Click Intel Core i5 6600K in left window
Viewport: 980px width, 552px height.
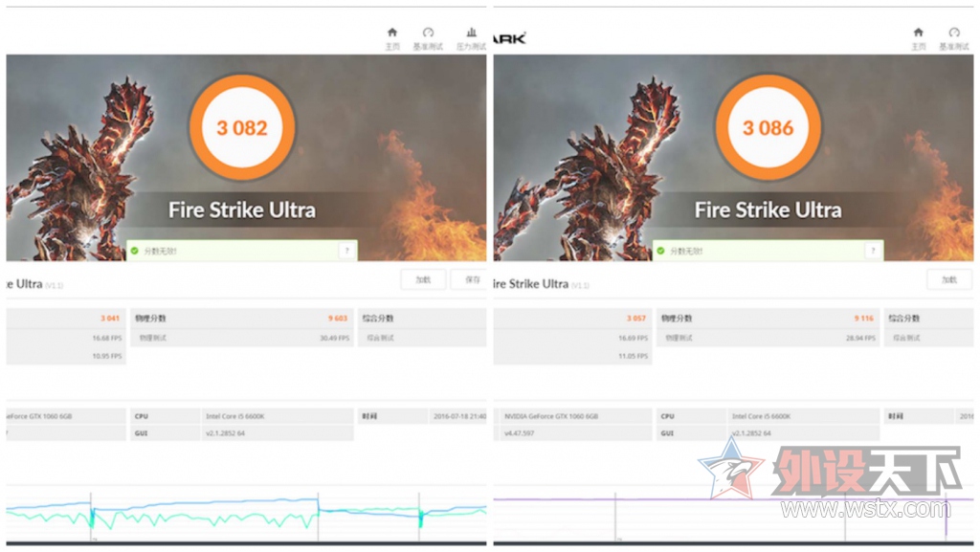[235, 416]
